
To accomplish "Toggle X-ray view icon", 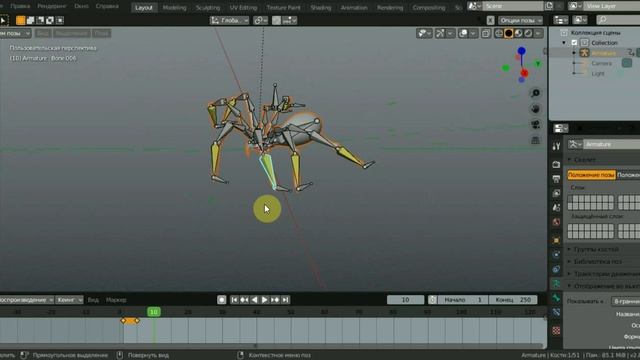I will click(x=485, y=33).
